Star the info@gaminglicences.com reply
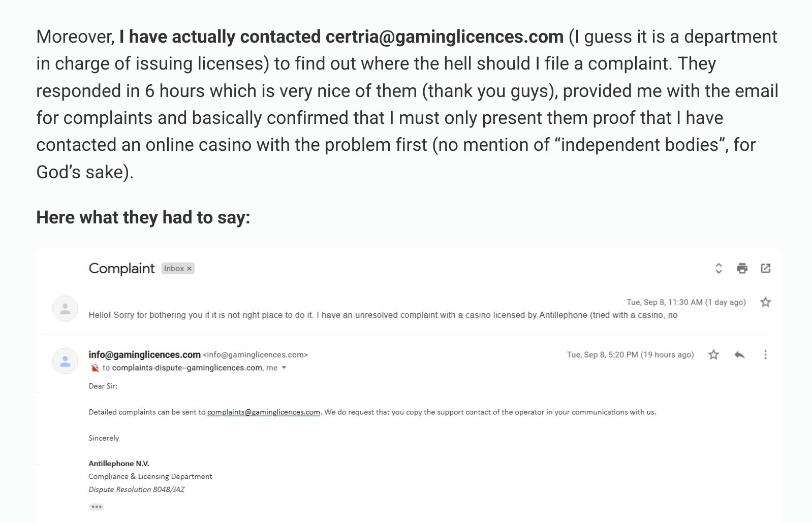This screenshot has width=812, height=523. (x=713, y=354)
